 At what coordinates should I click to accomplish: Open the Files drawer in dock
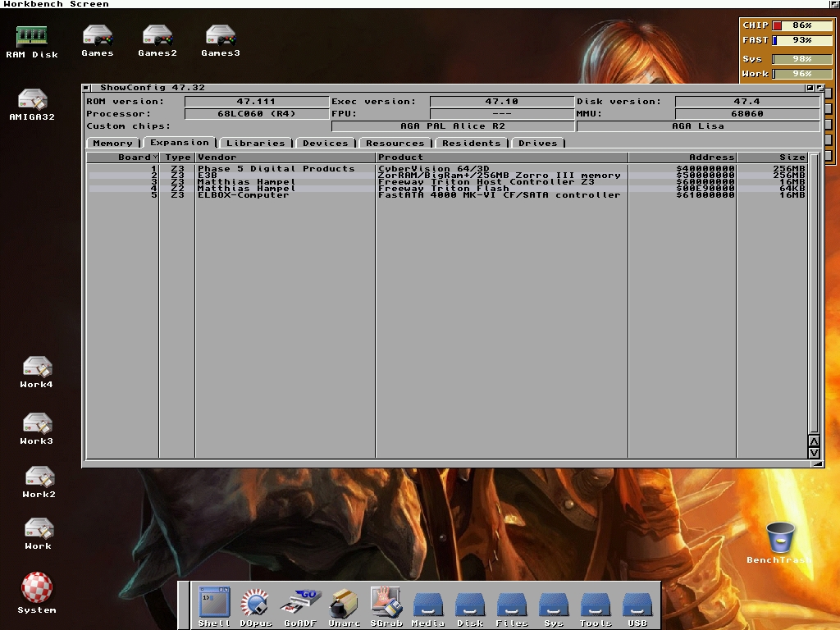[x=512, y=609]
